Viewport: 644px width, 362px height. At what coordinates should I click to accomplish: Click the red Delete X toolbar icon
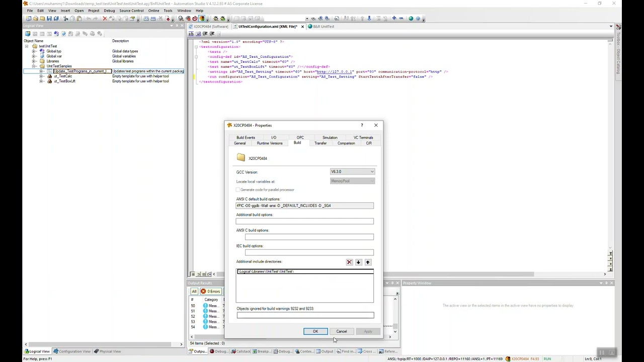click(x=105, y=19)
